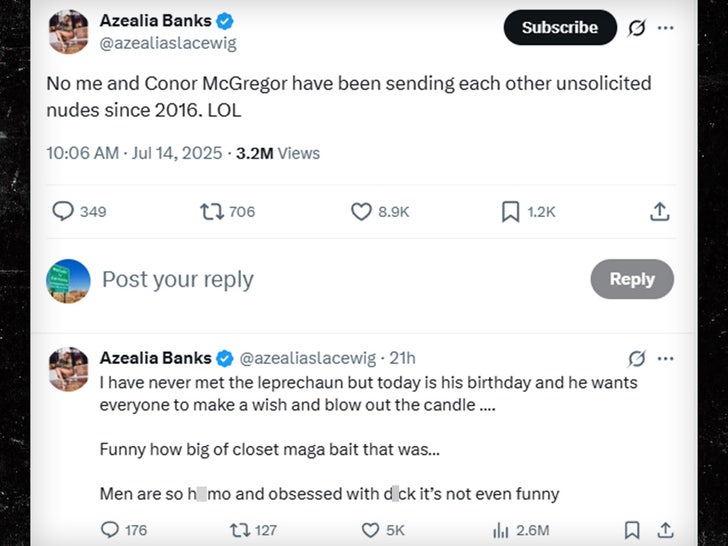This screenshot has width=728, height=546.
Task: Reply to the second tweet with 176 comments
Action: coord(110,529)
